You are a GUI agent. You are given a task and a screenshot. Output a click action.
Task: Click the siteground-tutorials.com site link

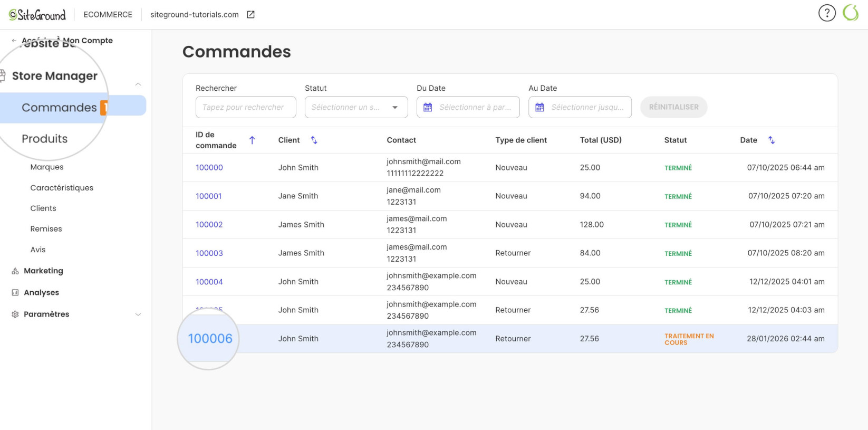pyautogui.click(x=195, y=15)
